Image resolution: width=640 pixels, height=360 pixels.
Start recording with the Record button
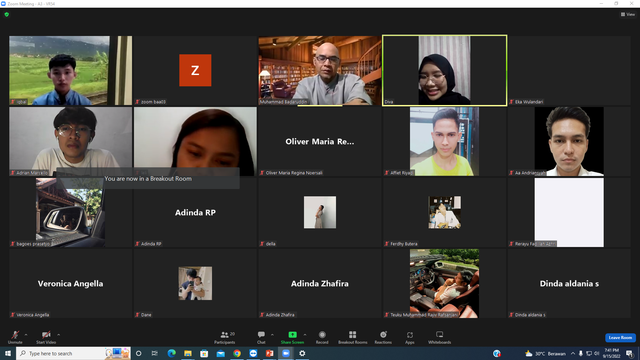pos(322,337)
